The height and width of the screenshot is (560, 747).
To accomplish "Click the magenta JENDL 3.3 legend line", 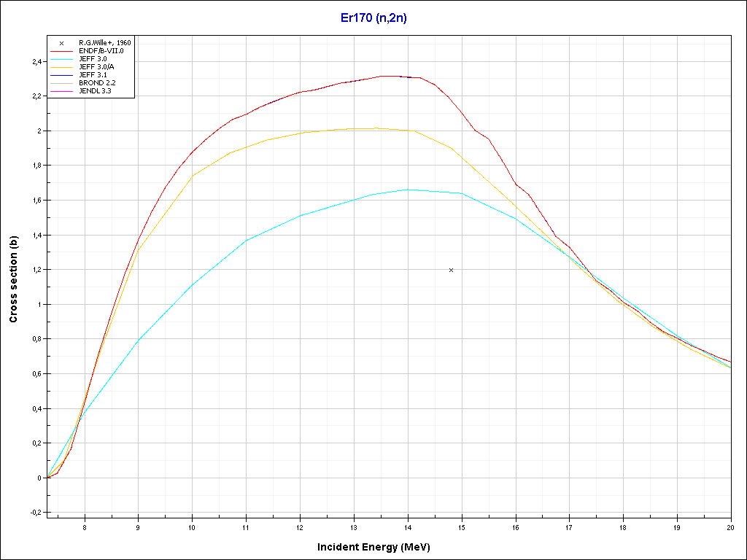I will (61, 91).
